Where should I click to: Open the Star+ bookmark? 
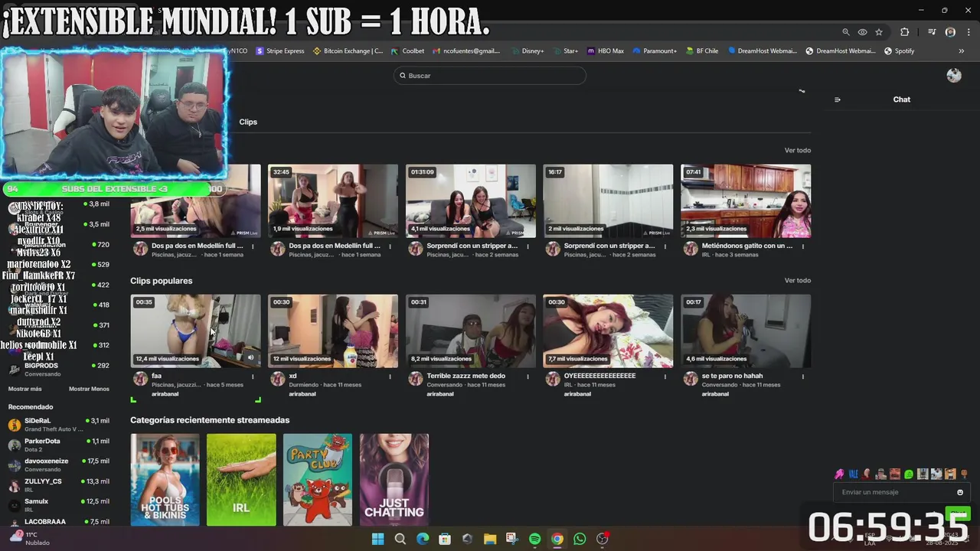pos(566,51)
